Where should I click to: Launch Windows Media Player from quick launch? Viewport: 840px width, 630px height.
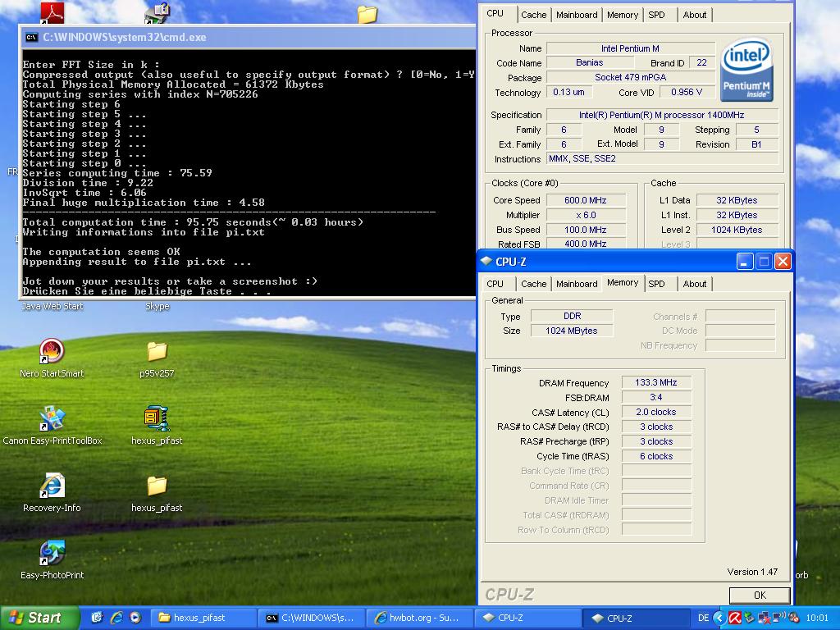click(x=135, y=618)
